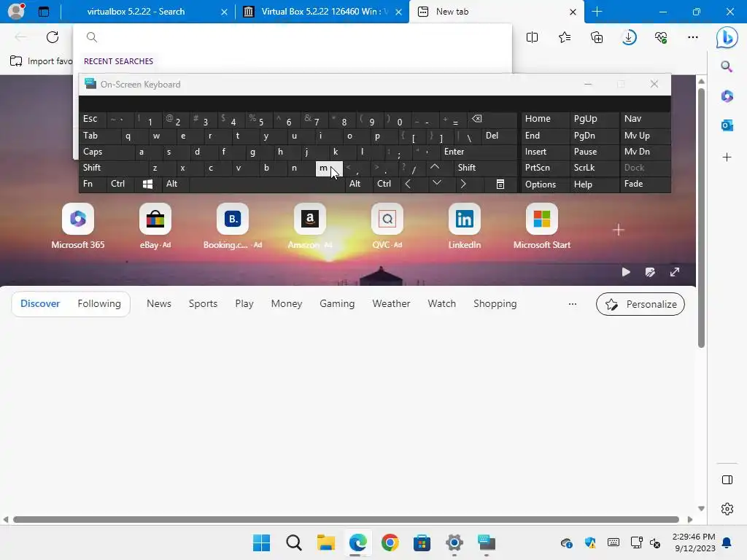Toggle the left Shift key on keyboard
747x560 pixels.
(x=114, y=168)
